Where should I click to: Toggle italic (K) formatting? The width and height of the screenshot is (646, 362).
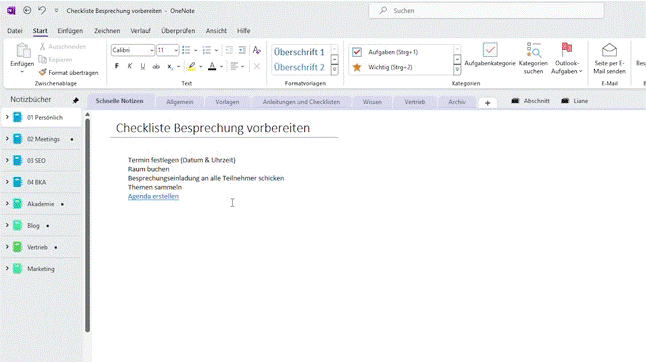(130, 66)
